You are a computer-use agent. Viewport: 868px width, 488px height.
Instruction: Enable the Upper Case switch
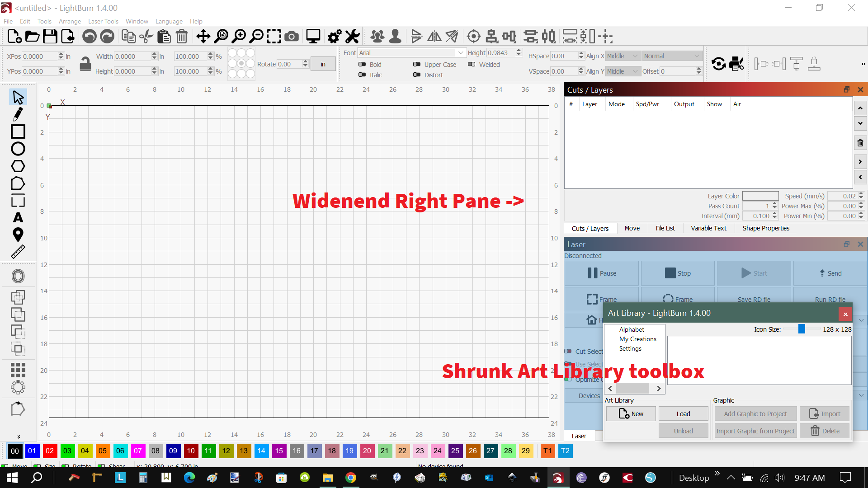417,65
